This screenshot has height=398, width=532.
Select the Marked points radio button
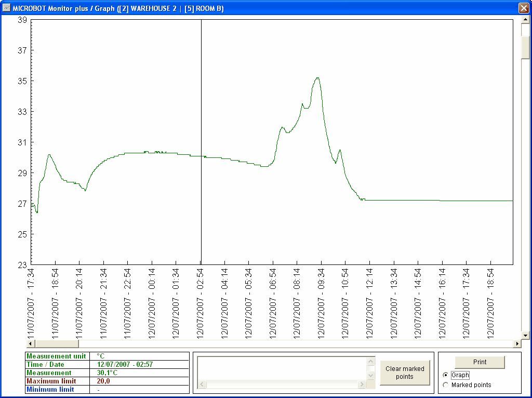[446, 385]
